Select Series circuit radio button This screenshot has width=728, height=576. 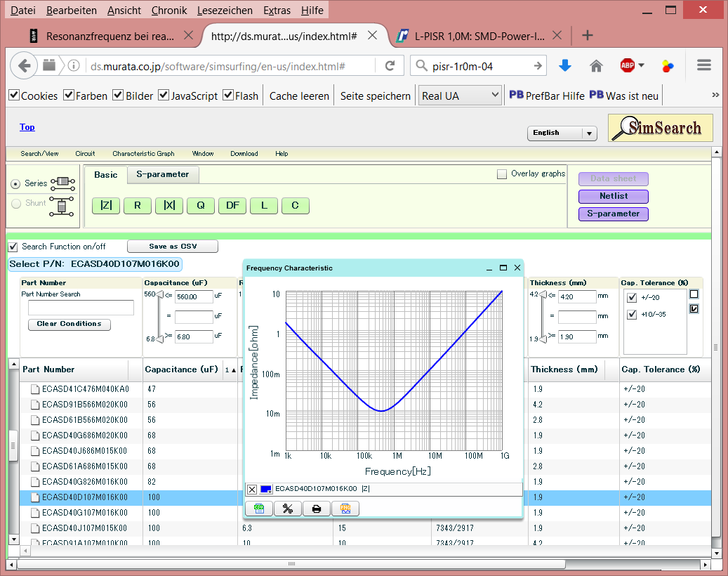click(x=15, y=184)
